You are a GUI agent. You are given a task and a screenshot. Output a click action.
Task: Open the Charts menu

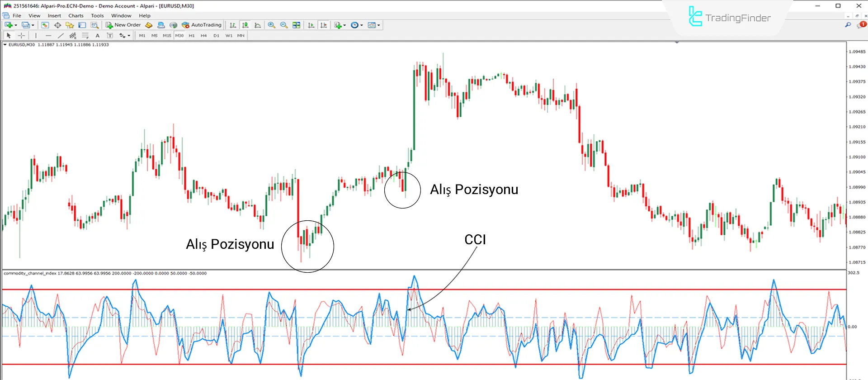(76, 15)
